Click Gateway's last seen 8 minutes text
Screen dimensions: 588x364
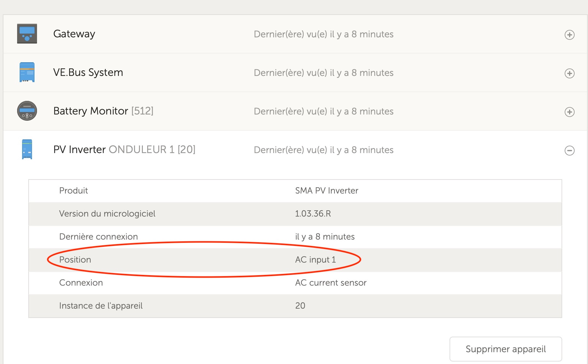(x=324, y=34)
